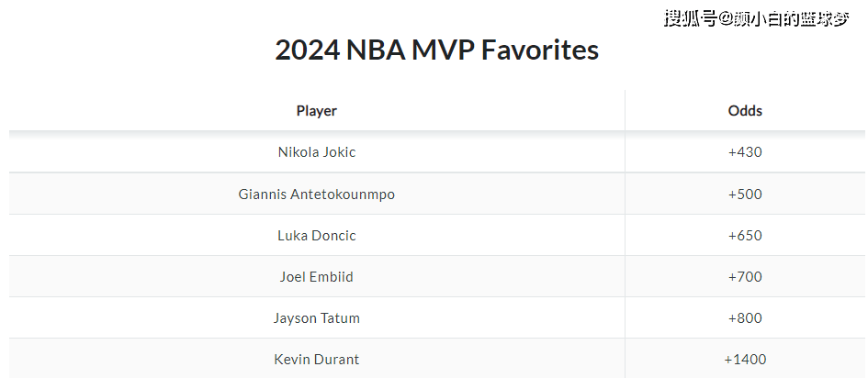This screenshot has width=868, height=378.
Task: Click Kevin Durant's name in the table
Action: (316, 360)
